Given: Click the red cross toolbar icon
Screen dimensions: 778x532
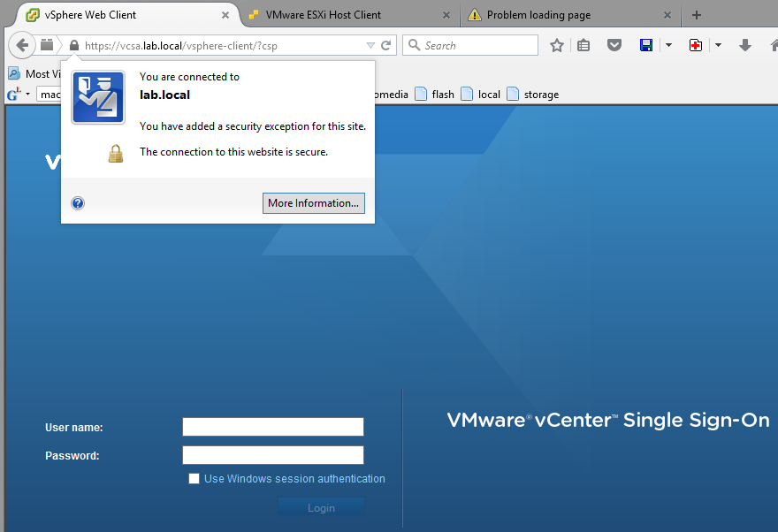Looking at the screenshot, I should pos(696,46).
